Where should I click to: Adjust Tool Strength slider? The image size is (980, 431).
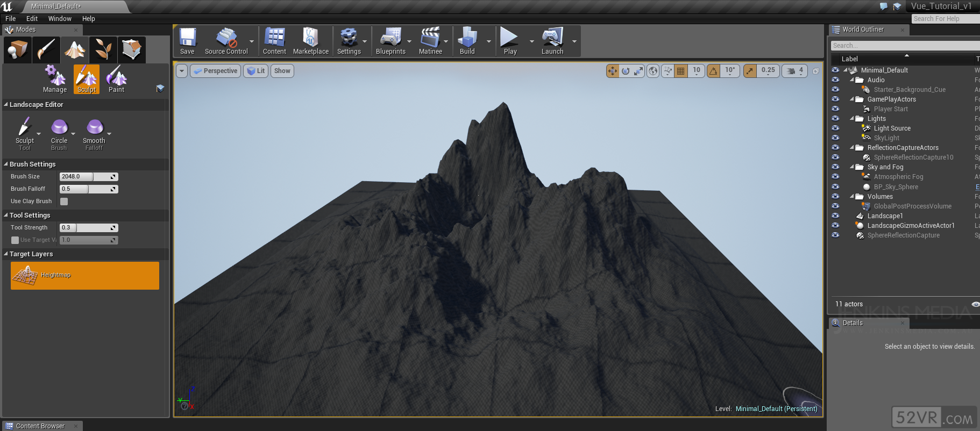(89, 228)
